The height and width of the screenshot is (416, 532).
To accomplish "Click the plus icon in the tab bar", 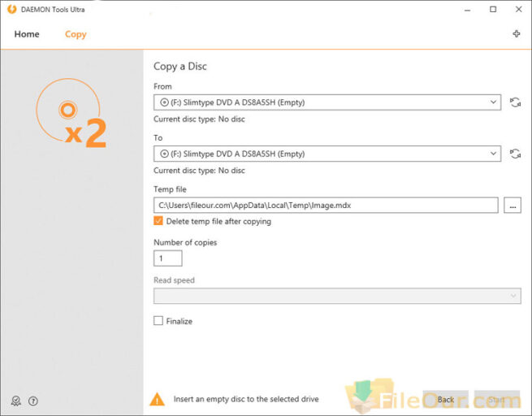I will (517, 33).
